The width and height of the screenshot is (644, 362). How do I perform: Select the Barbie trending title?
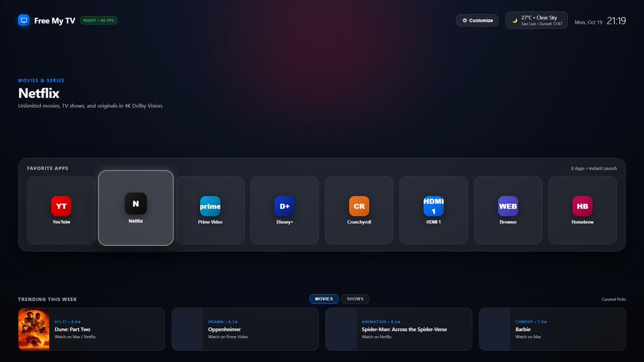pyautogui.click(x=523, y=329)
